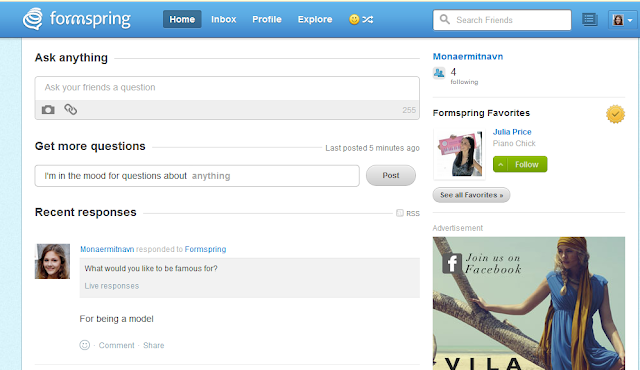Open the Explore tab
The image size is (640, 370).
click(x=315, y=19)
